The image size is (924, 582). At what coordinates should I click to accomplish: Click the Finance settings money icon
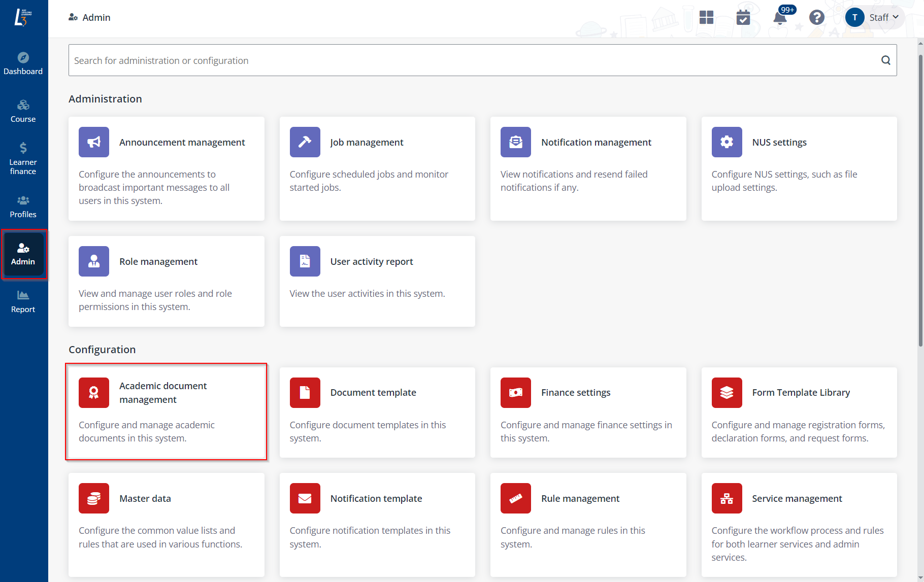click(x=515, y=393)
